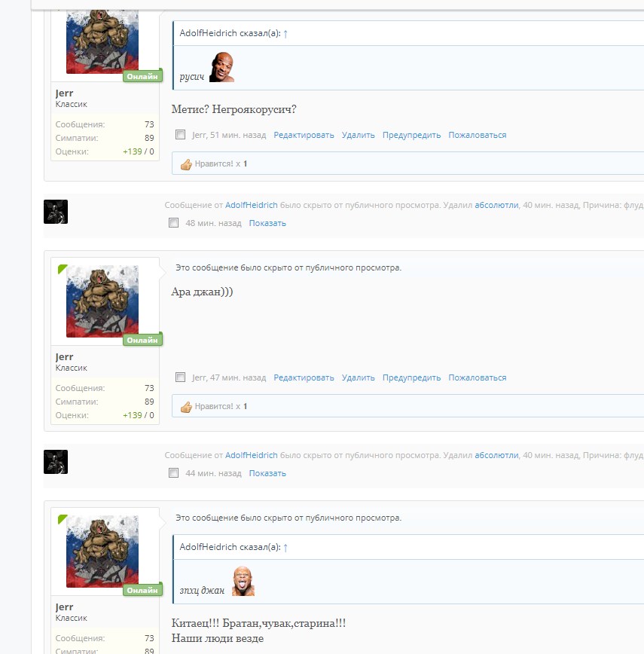Follow the arrow after "AdolfHeidrich сказал(а):" in the "зпхц джан" quote
This screenshot has width=644, height=654.
pyautogui.click(x=285, y=547)
